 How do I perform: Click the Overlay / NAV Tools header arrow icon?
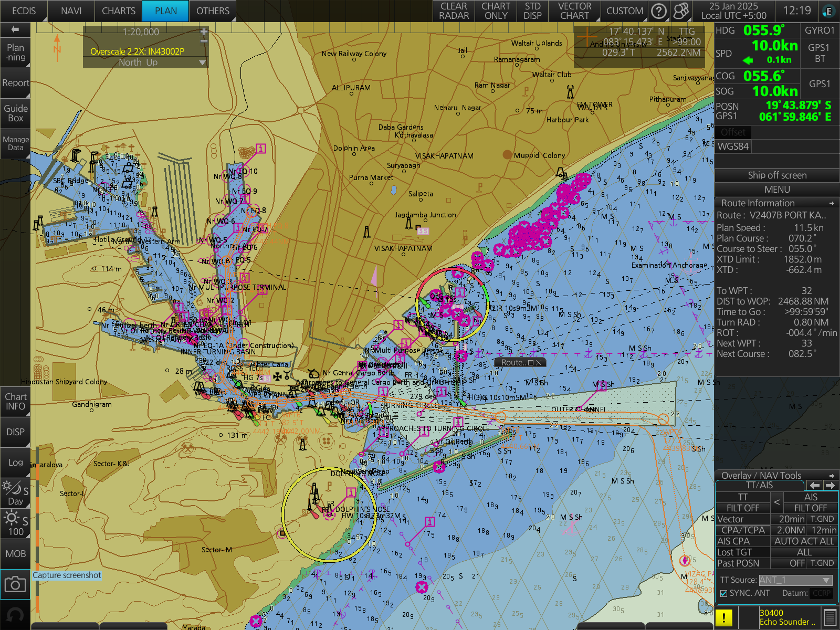click(832, 476)
